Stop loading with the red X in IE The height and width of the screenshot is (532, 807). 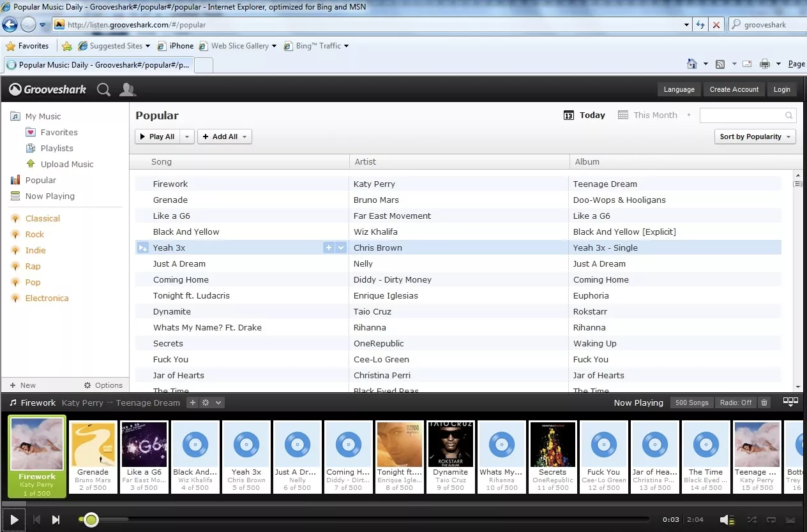(716, 25)
